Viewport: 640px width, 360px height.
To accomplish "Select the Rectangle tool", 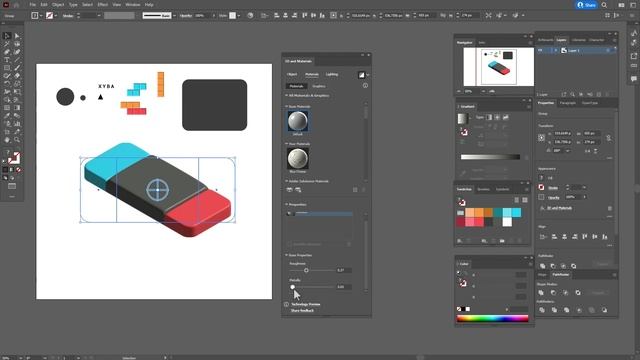I will 7,68.
